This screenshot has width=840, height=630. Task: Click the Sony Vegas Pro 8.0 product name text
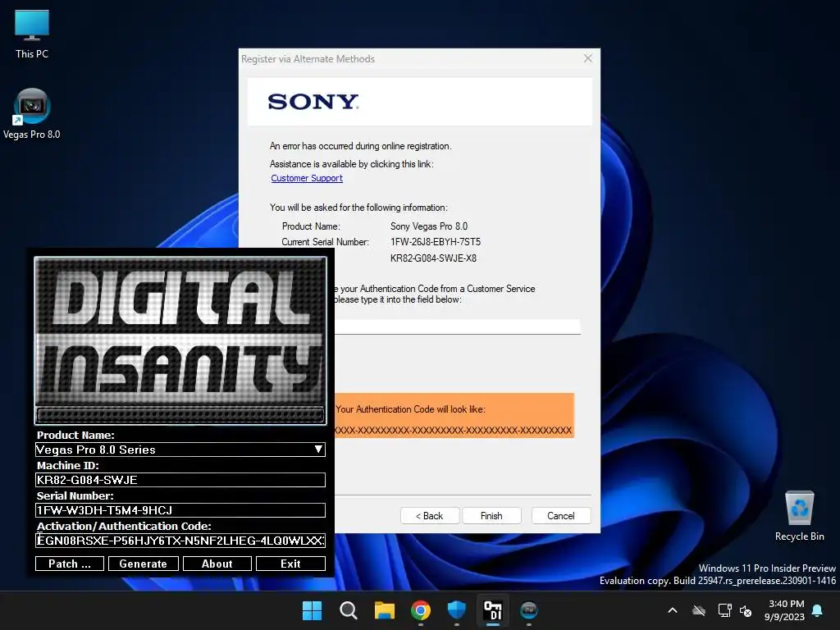click(x=428, y=226)
